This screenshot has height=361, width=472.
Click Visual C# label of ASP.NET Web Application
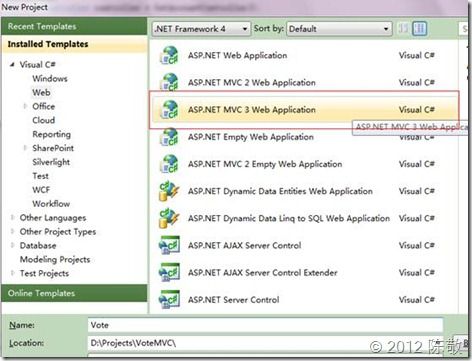[417, 55]
